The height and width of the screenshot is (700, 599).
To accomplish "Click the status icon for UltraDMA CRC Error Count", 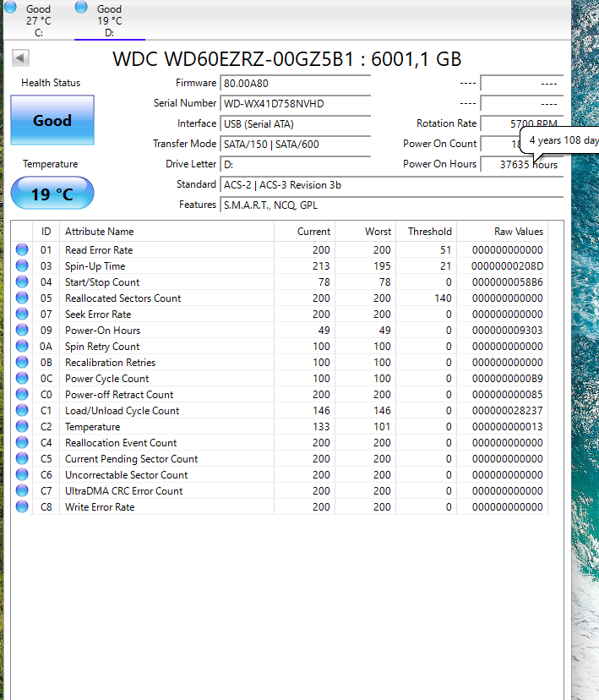I will [22, 490].
